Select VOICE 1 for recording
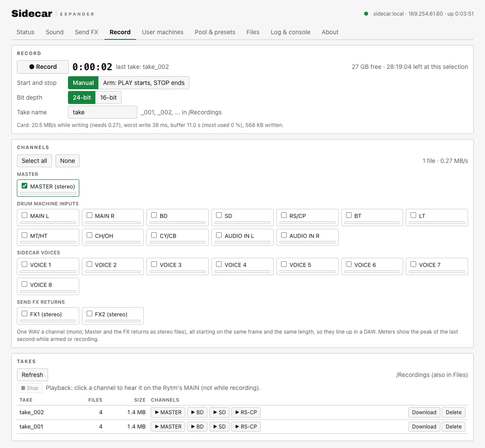The image size is (485, 448). click(x=24, y=265)
